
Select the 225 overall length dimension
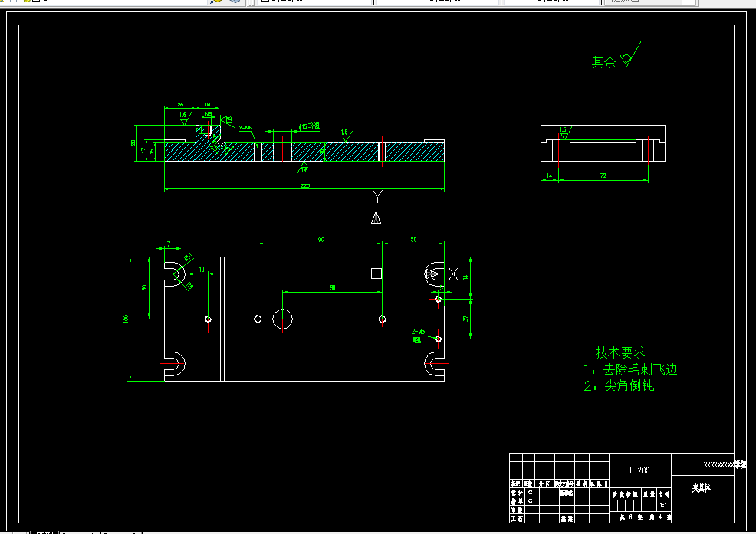305,185
